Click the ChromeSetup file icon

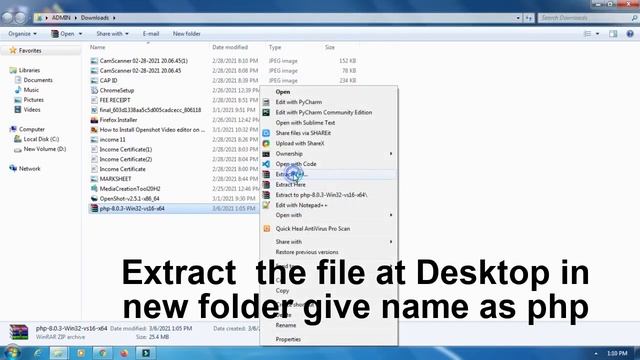click(94, 90)
